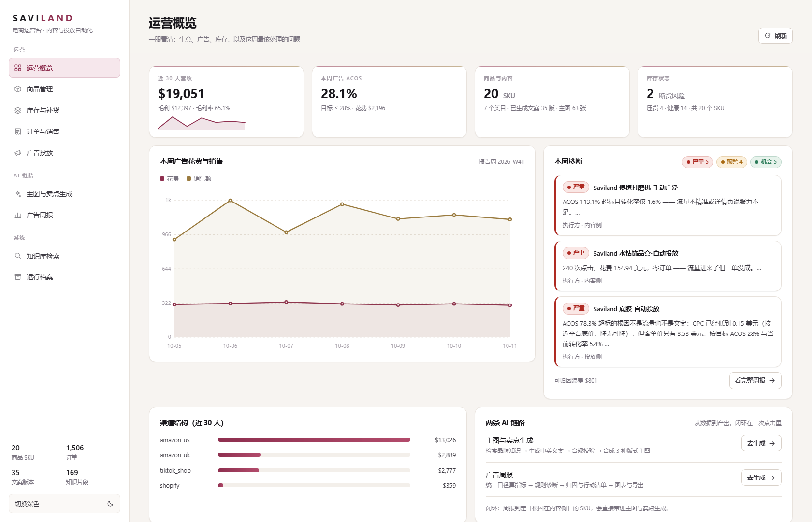
Task: Toggle the 销售额 legend series
Action: [199, 179]
